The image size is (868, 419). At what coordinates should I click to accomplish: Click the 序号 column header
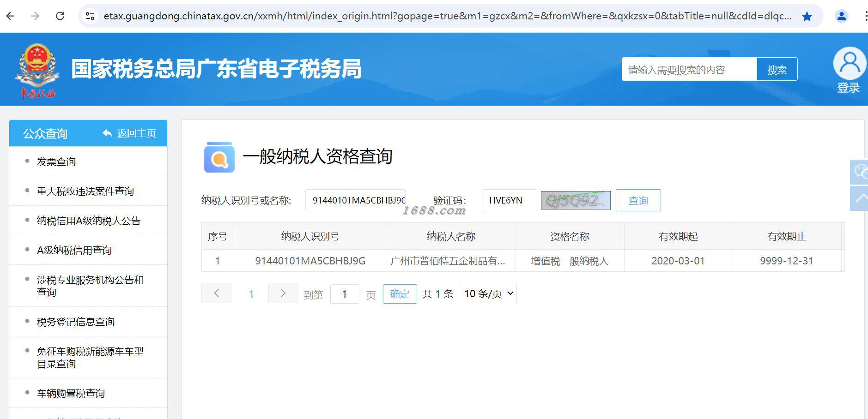218,236
